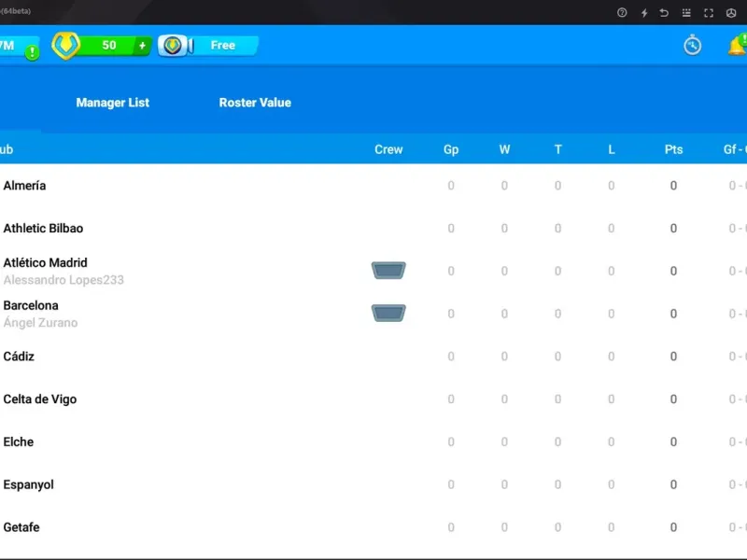Switch to the Manager List tab
This screenshot has height=560, width=747.
pos(112,103)
